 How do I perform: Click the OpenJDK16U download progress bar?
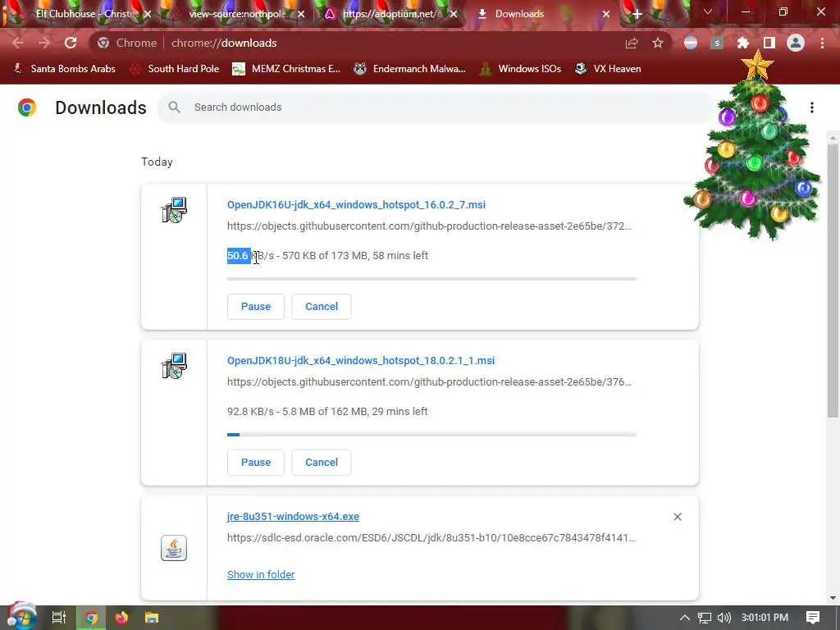431,279
